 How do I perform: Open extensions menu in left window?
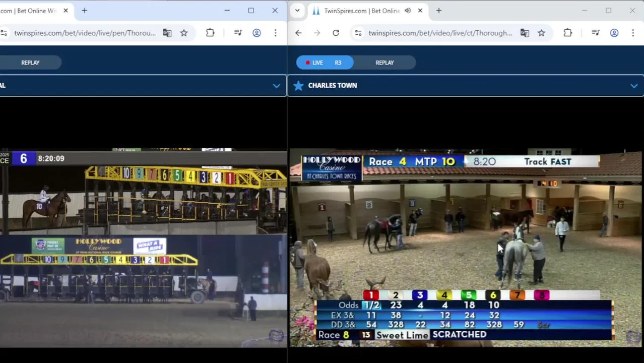click(x=210, y=33)
